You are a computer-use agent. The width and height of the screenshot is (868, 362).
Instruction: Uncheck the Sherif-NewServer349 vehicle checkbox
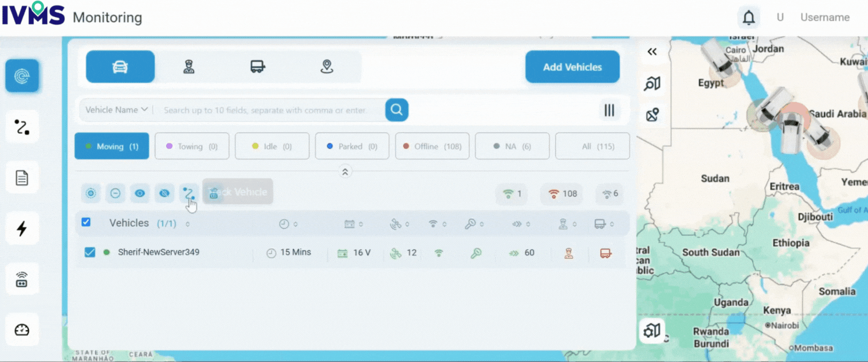[x=90, y=252]
